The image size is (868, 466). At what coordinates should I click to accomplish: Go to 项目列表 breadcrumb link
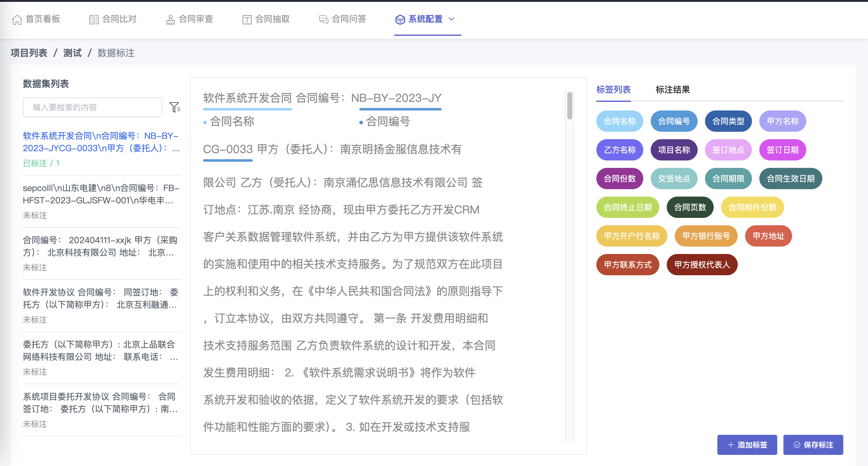pyautogui.click(x=29, y=53)
